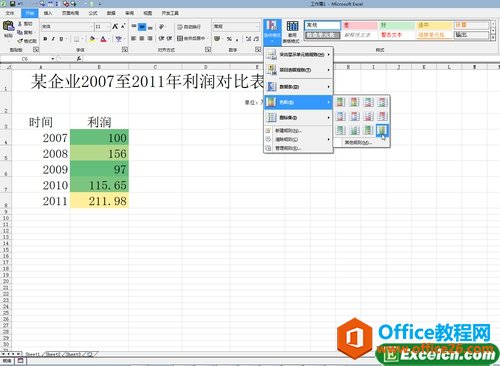Choose New Rule (新建规则) menu entry

point(298,131)
